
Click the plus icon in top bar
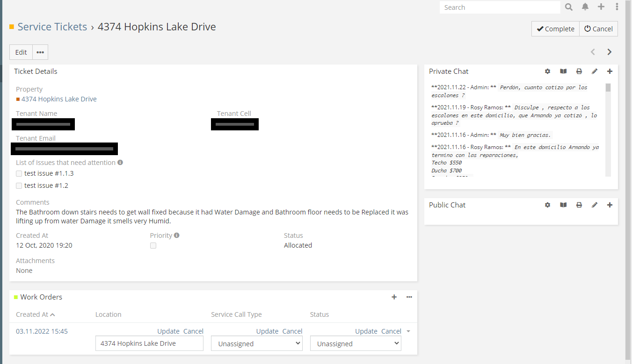click(x=601, y=7)
